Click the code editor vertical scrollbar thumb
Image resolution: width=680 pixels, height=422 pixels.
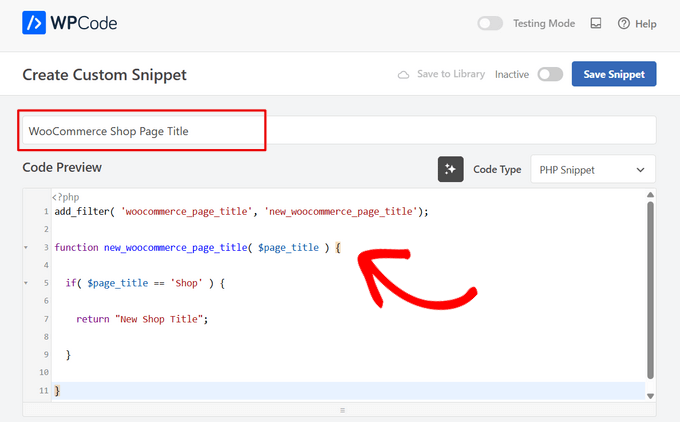(x=650, y=290)
